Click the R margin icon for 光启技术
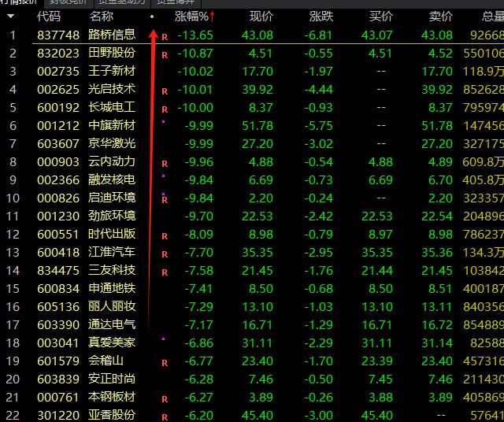 pos(165,91)
